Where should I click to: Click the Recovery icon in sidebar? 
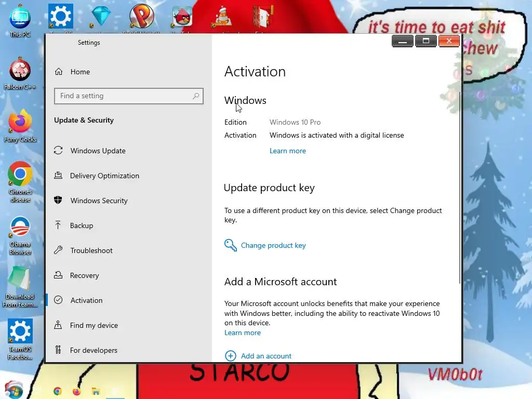(58, 275)
